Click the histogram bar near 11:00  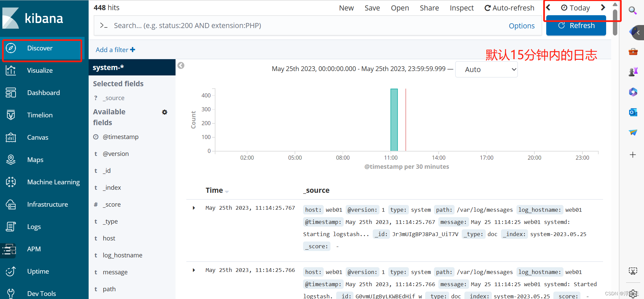[394, 120]
